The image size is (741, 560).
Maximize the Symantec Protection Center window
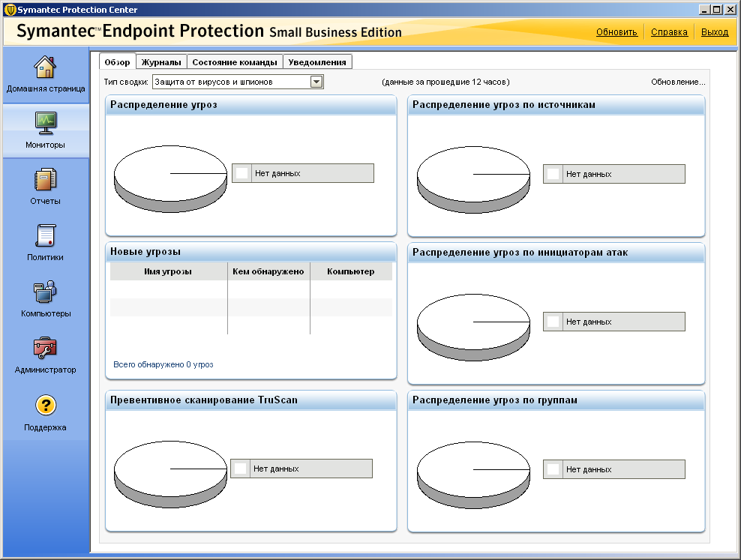[716, 10]
